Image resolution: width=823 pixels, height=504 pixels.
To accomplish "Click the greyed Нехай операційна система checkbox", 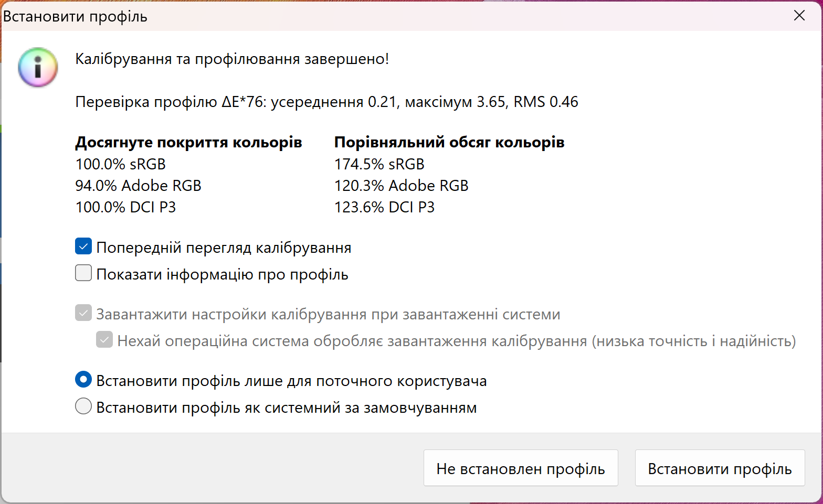I will click(104, 340).
